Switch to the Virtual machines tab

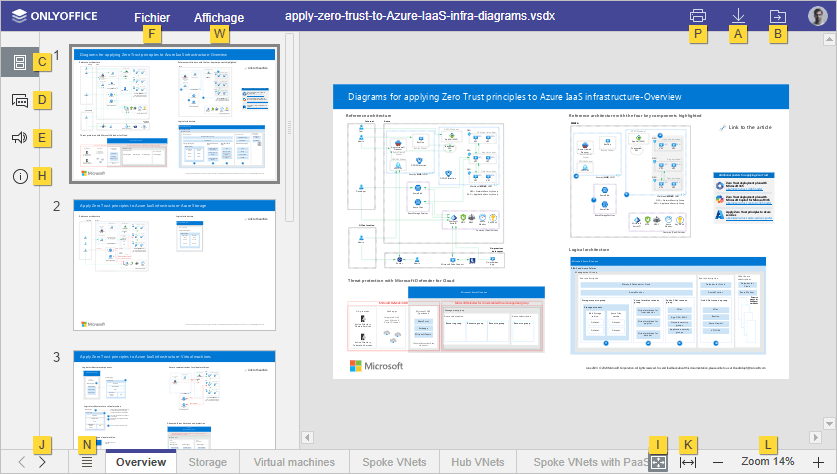coord(294,462)
